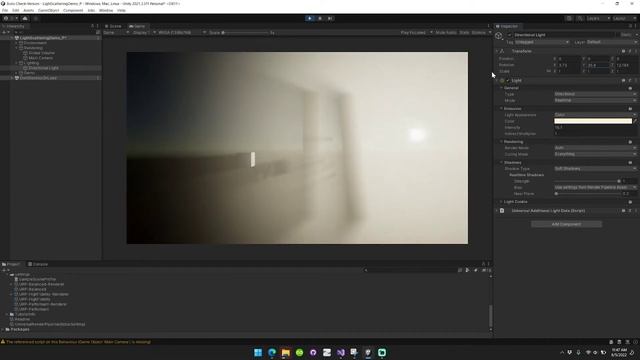Open the Play Focused dropdown
The width and height of the screenshot is (640, 360).
click(x=416, y=33)
